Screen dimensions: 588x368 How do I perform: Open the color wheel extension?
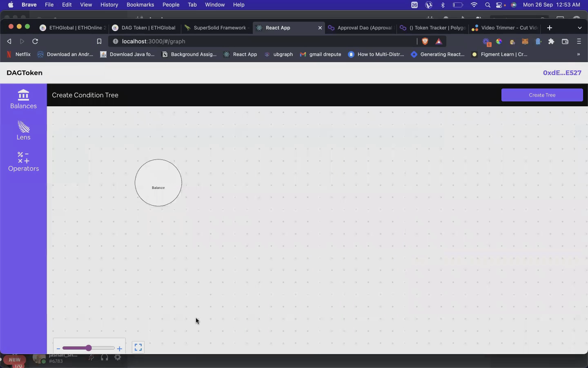(499, 41)
